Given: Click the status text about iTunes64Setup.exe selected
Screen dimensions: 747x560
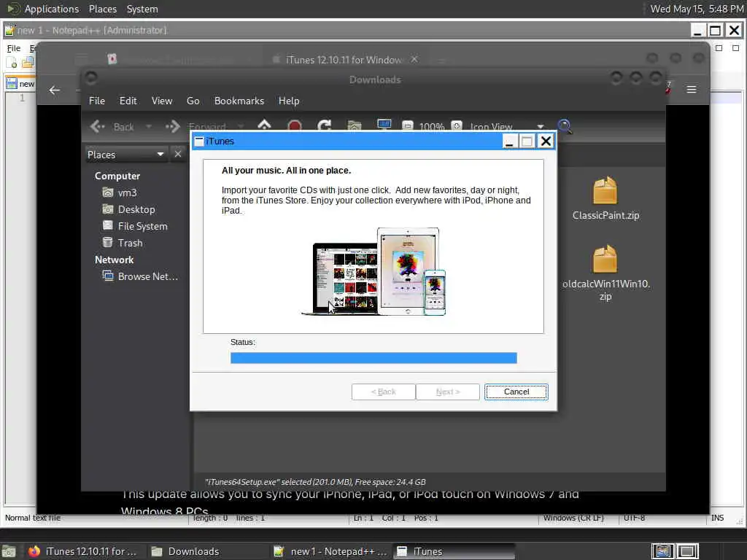Looking at the screenshot, I should point(315,482).
